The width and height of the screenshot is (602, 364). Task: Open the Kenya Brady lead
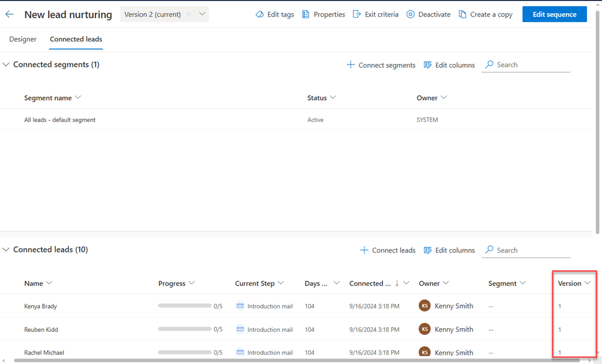click(x=41, y=307)
